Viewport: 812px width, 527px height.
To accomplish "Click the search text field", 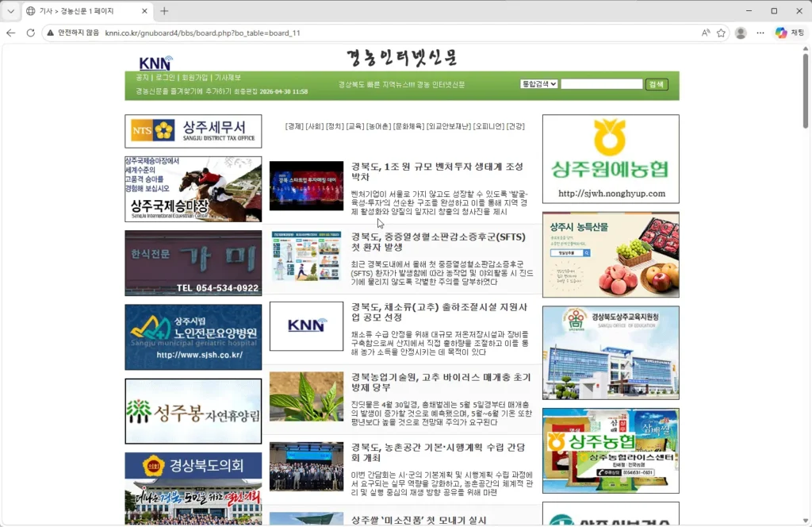I will [x=602, y=84].
